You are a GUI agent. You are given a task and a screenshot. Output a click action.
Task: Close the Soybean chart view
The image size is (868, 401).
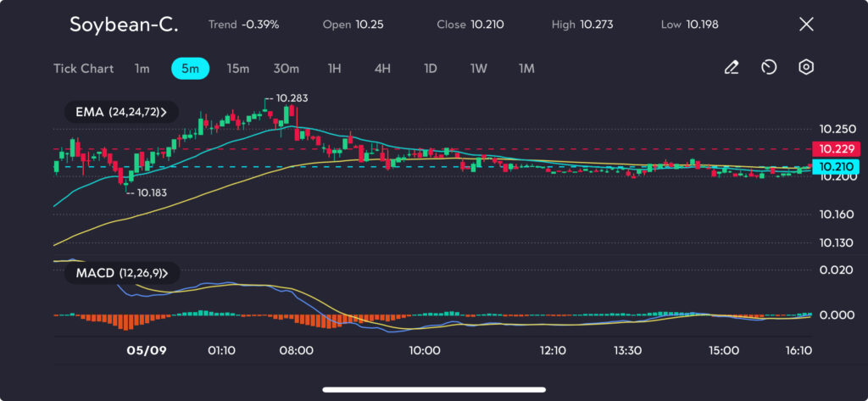(x=806, y=25)
